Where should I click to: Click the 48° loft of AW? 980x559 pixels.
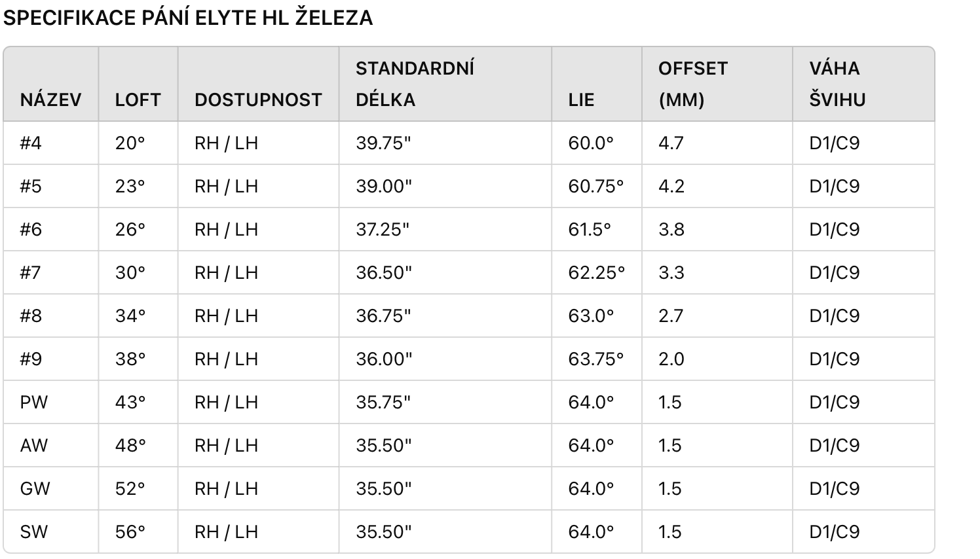pyautogui.click(x=130, y=445)
